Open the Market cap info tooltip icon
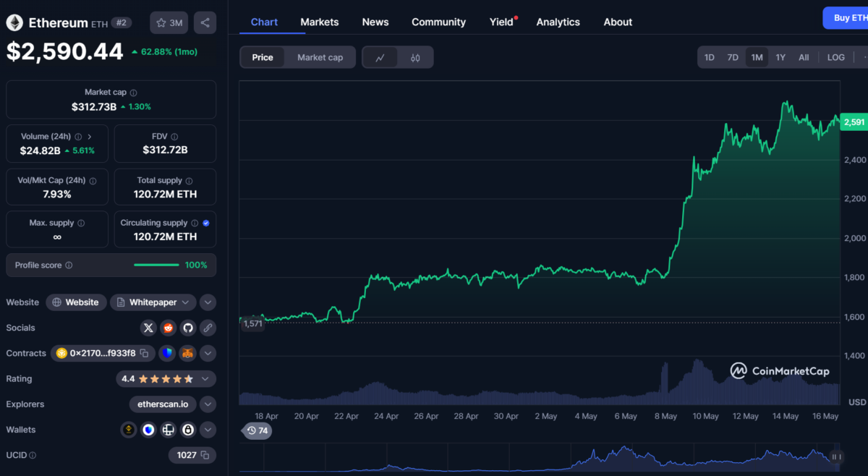 click(x=134, y=93)
